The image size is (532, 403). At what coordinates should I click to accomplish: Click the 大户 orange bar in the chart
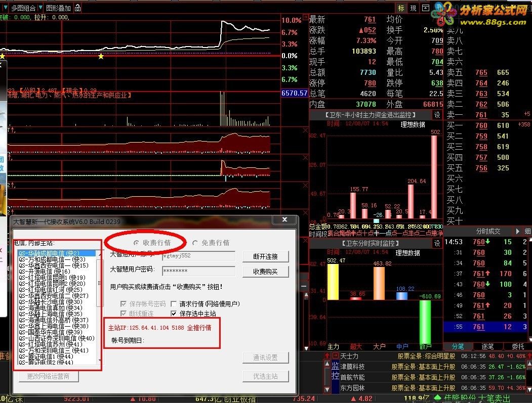click(379, 283)
